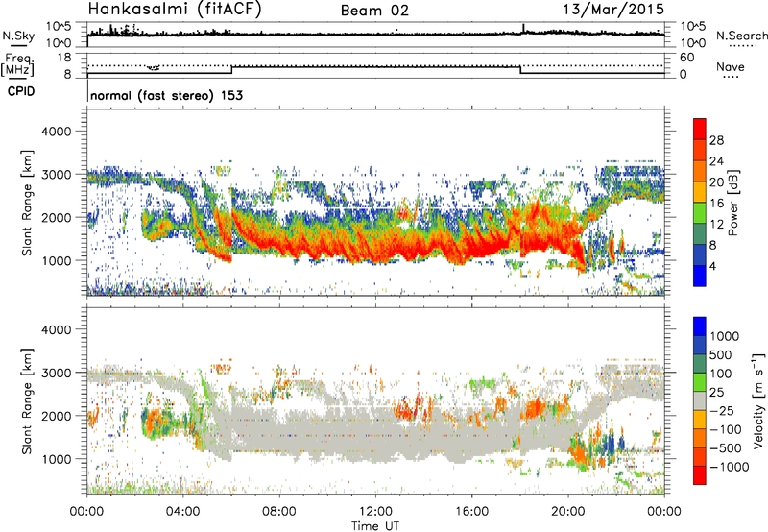Click the Power [dB] colorbar label
The width and height of the screenshot is (768, 532).
click(x=732, y=203)
